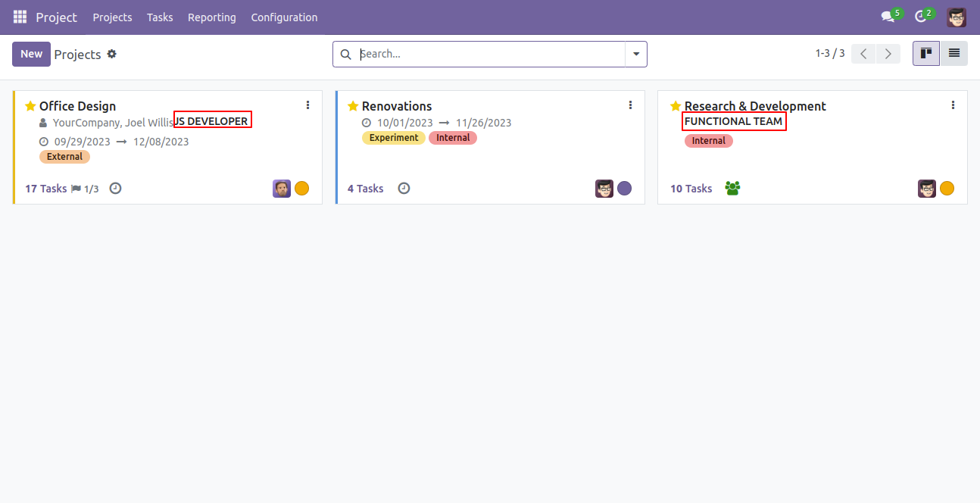980x503 pixels.
Task: Click the user avatar on Research & Development card
Action: point(927,189)
